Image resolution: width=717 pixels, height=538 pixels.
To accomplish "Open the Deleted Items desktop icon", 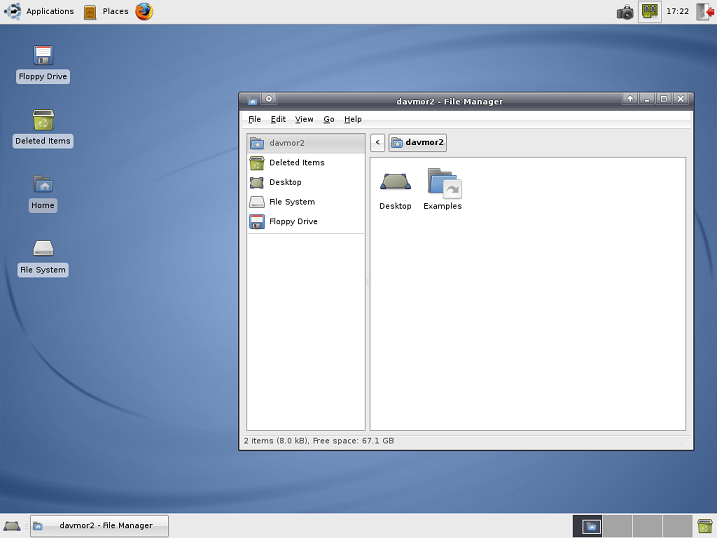I will tap(43, 121).
